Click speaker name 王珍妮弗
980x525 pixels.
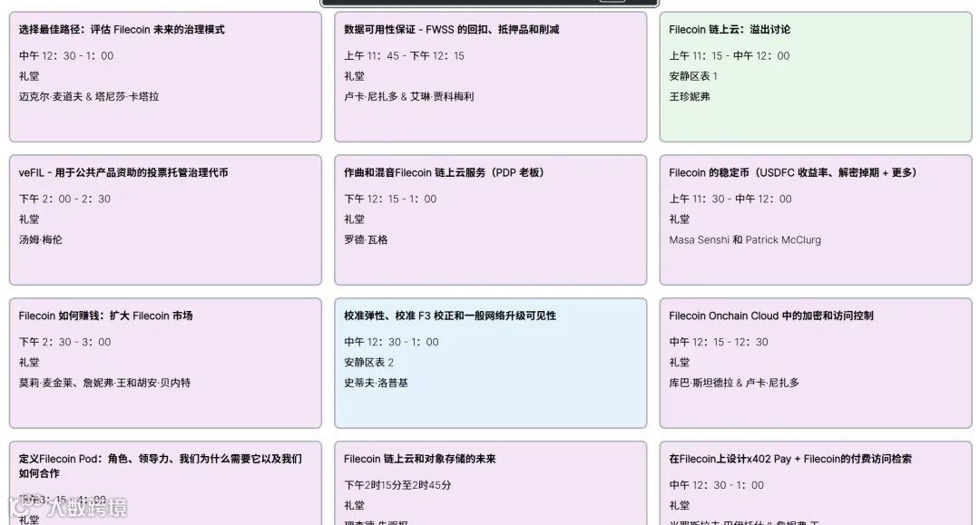tap(690, 96)
